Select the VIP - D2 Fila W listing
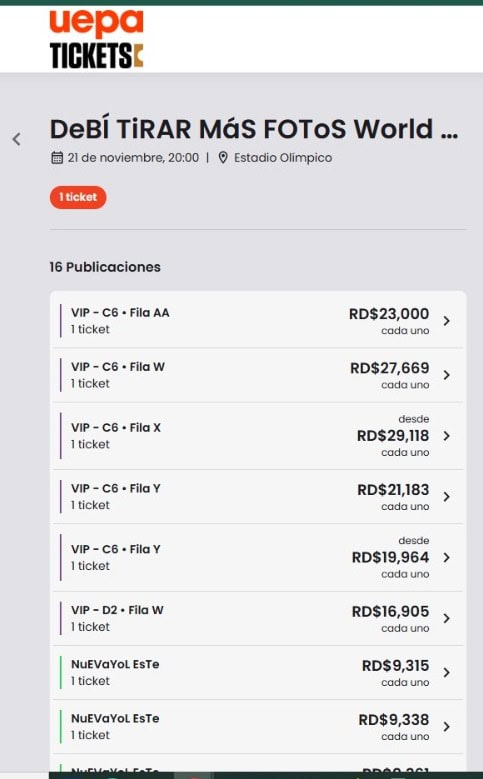483x779 pixels. pyautogui.click(x=258, y=619)
